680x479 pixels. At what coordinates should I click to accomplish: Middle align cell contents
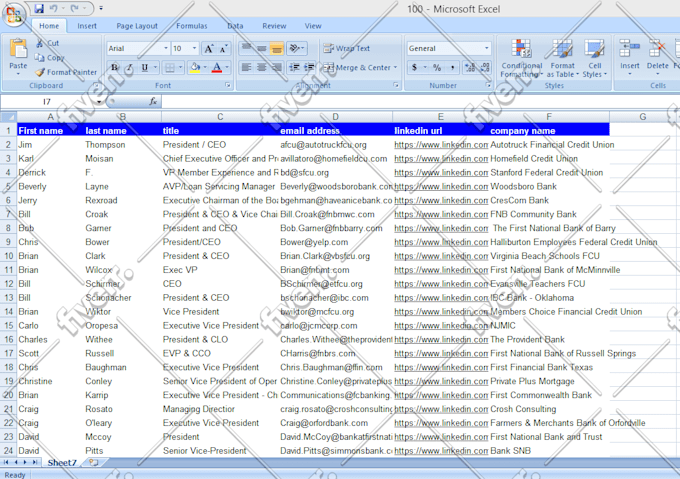click(262, 48)
